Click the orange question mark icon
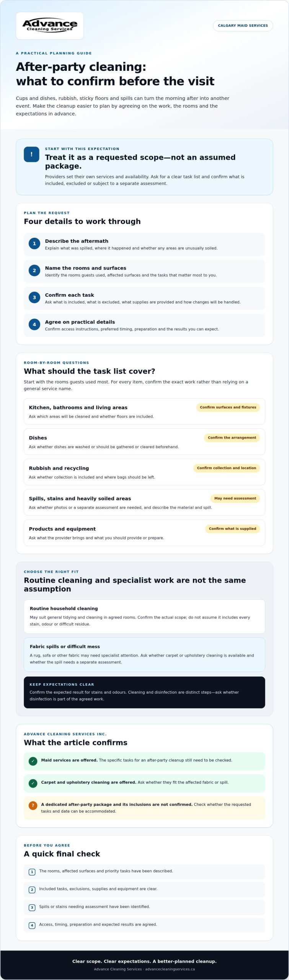This screenshot has width=289, height=980. click(x=33, y=805)
